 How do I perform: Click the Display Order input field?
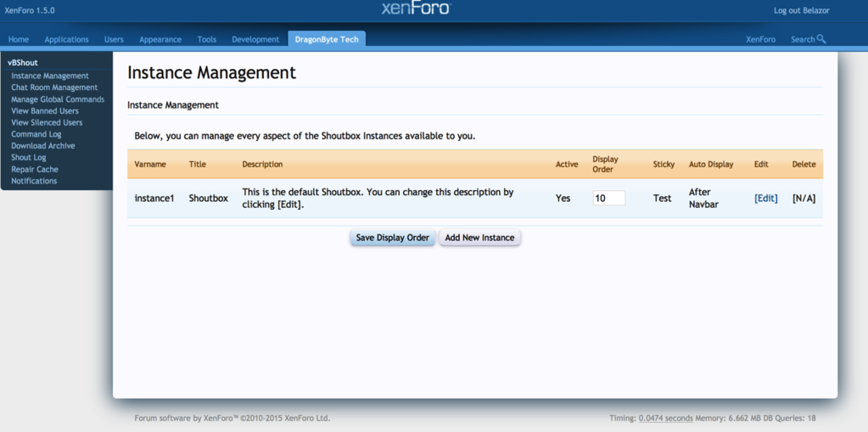pos(608,198)
